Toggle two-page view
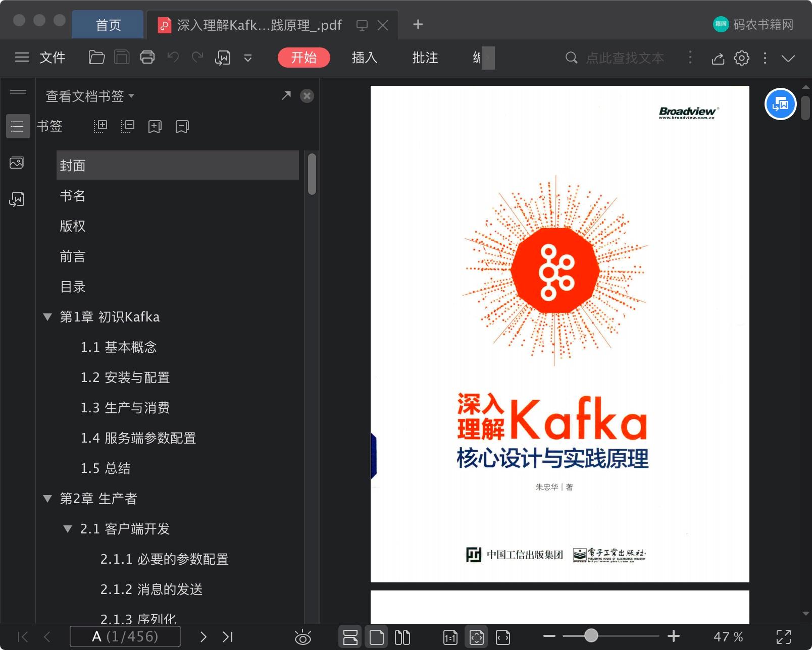812x650 pixels. [x=402, y=637]
